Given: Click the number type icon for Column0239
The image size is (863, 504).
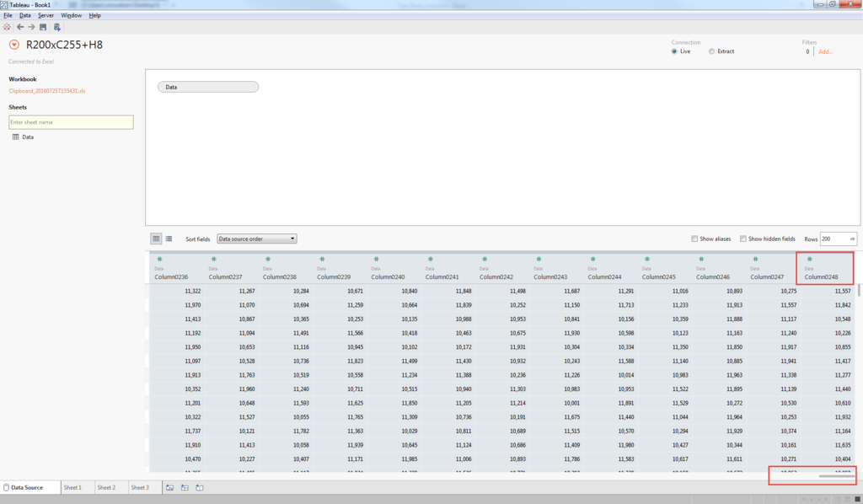Looking at the screenshot, I should tap(322, 259).
